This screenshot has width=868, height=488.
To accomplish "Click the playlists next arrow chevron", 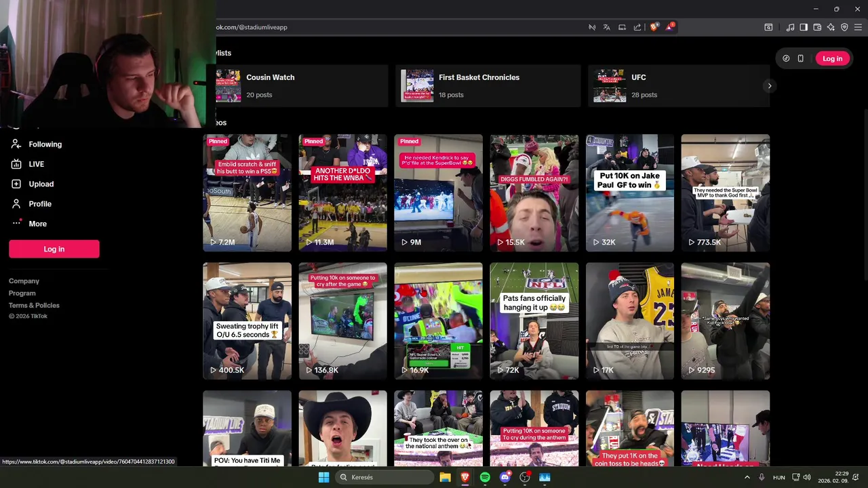I will pos(769,86).
